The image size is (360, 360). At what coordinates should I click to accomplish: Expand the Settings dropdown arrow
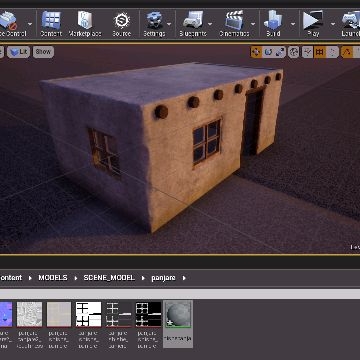click(169, 24)
